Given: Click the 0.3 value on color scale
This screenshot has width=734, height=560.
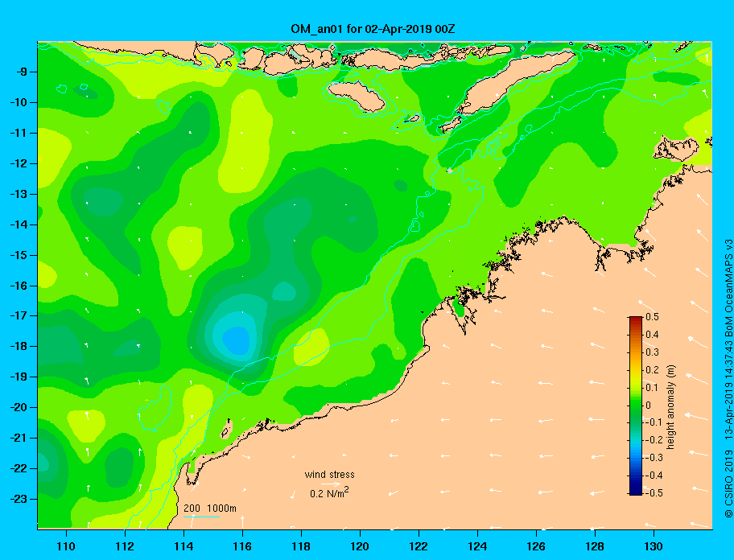Looking at the screenshot, I should [652, 352].
